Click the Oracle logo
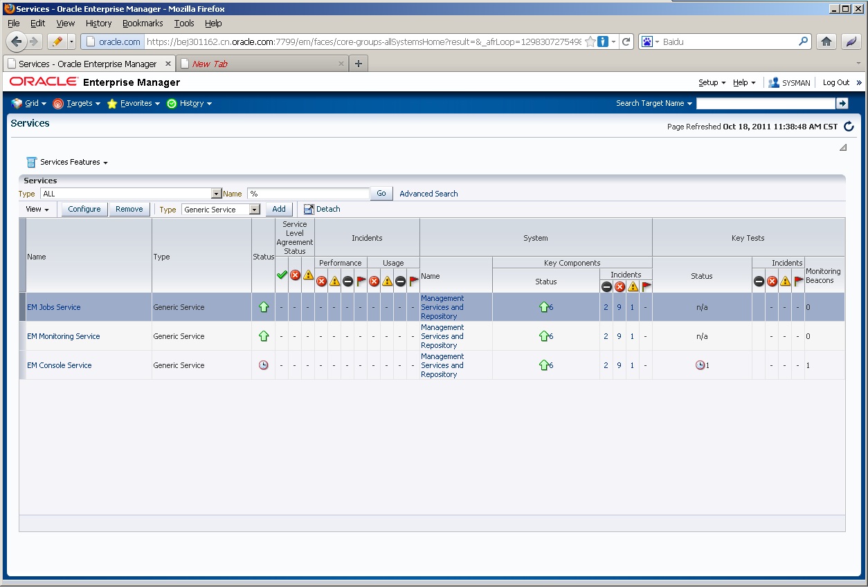 pyautogui.click(x=43, y=82)
